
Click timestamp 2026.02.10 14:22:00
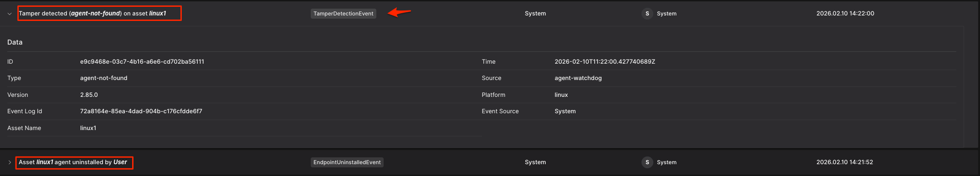click(x=845, y=14)
